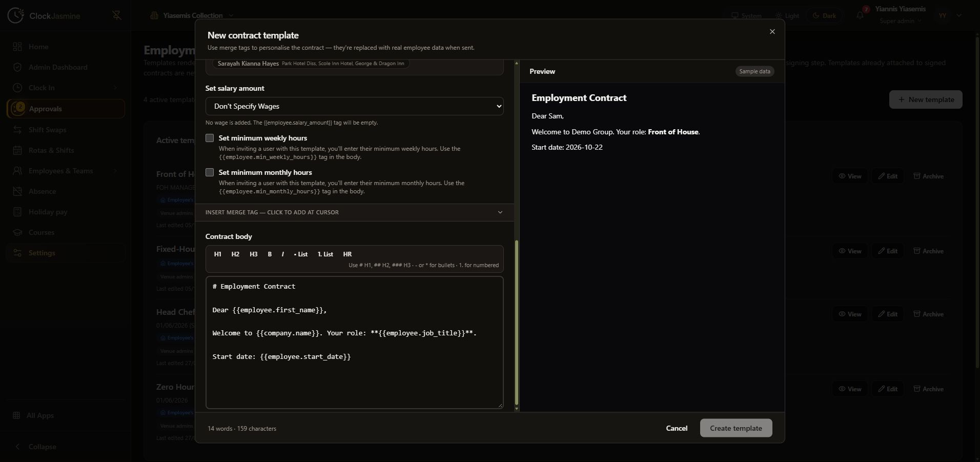The height and width of the screenshot is (462, 980).
Task: Expand the Insert merge tag section
Action: 354,212
